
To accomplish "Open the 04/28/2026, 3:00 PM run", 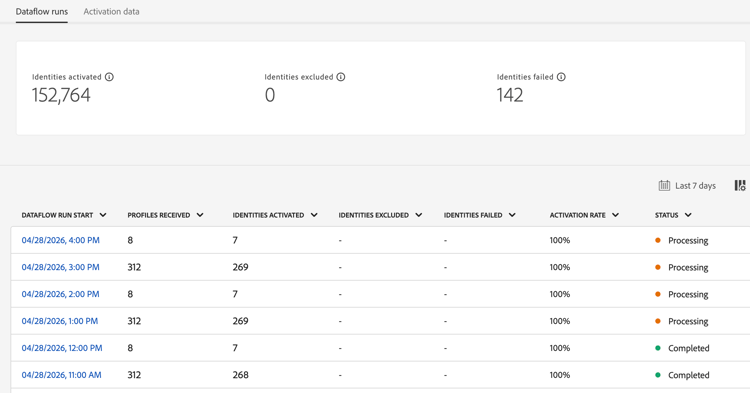I will click(60, 267).
